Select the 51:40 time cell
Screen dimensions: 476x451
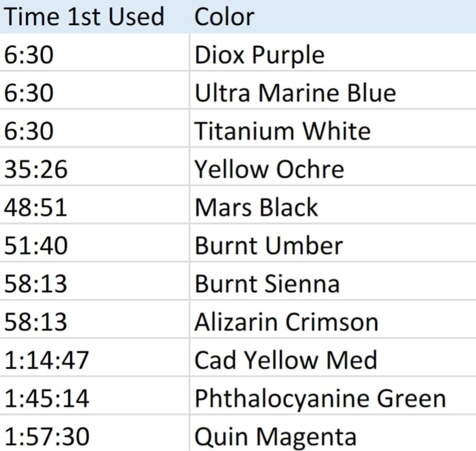click(x=36, y=246)
